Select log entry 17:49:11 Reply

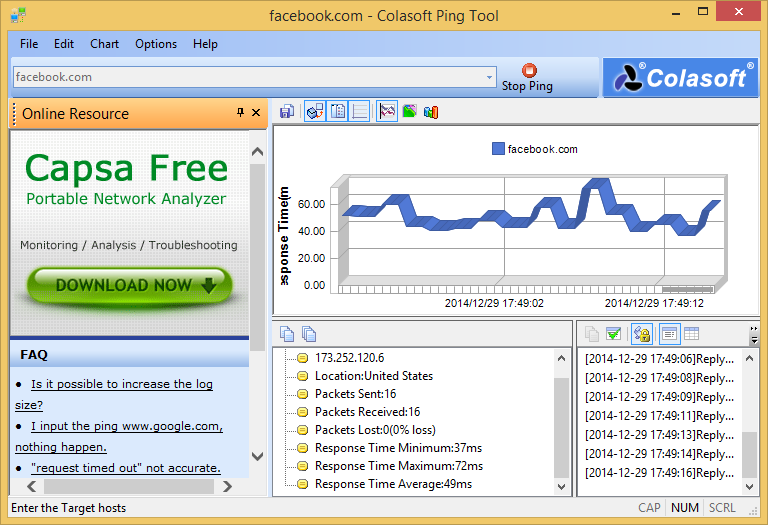[659, 416]
